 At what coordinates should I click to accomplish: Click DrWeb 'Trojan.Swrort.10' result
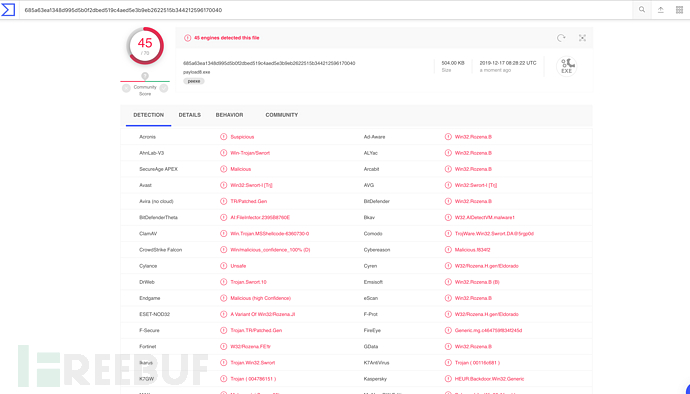coord(248,282)
